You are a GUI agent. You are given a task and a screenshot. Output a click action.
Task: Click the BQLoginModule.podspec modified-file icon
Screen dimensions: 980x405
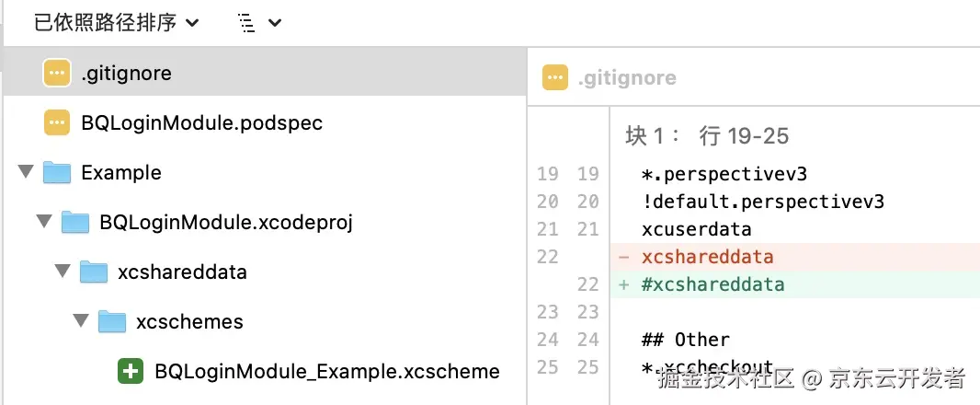(x=57, y=122)
